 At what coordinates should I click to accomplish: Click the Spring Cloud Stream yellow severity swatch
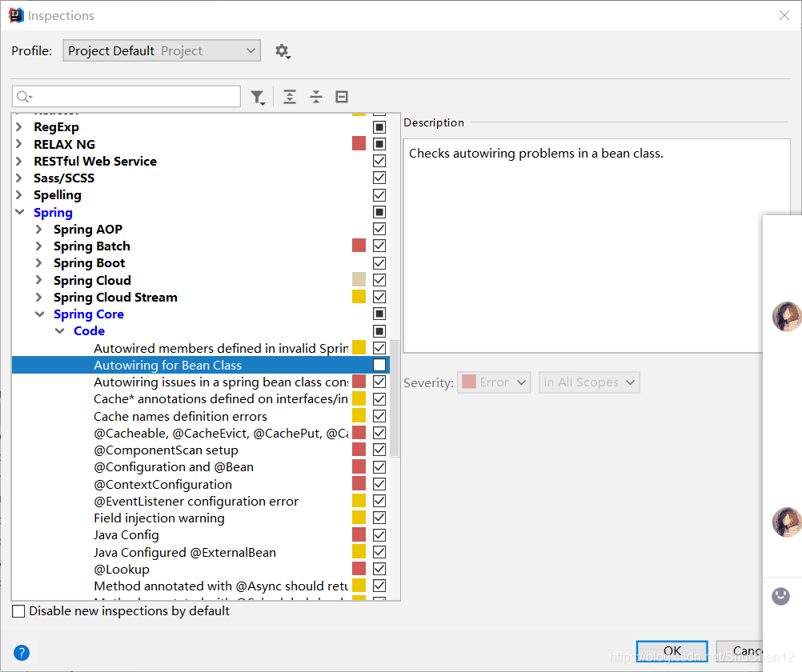point(359,297)
